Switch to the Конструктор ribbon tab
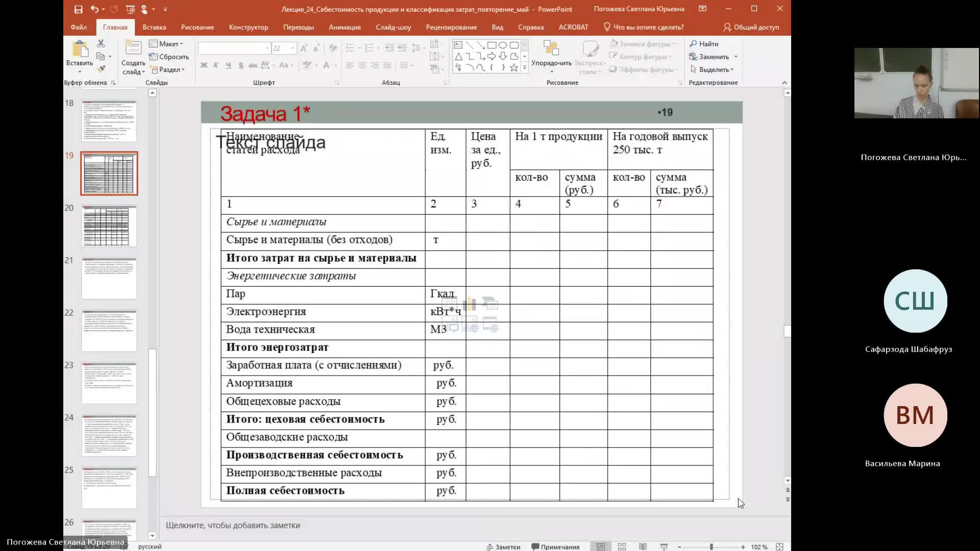980x551 pixels. [x=249, y=27]
